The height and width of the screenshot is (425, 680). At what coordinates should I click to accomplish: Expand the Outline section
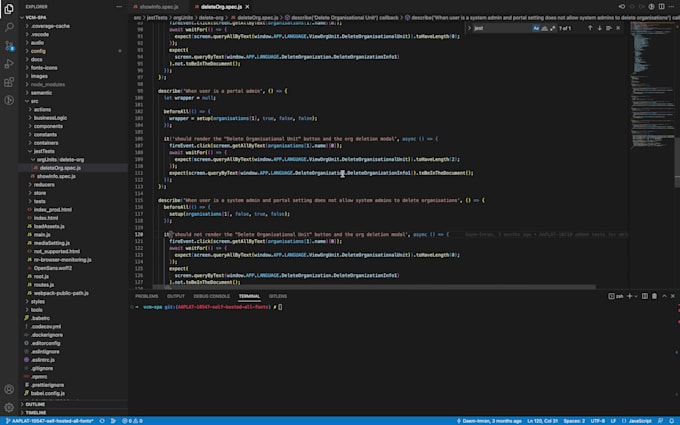74,404
